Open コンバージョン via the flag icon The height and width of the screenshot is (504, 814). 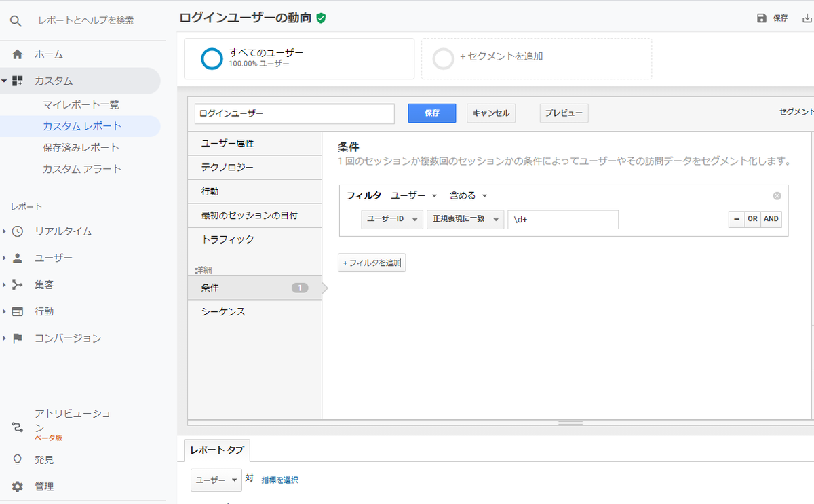pos(16,338)
